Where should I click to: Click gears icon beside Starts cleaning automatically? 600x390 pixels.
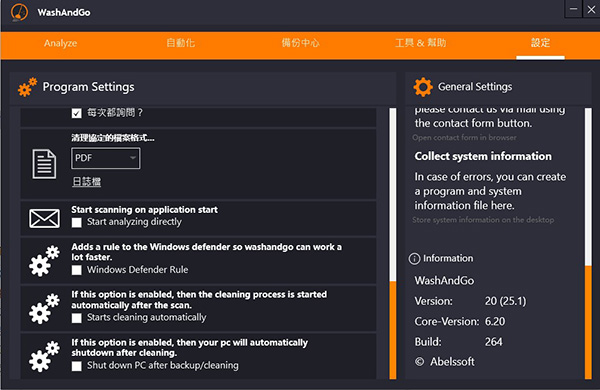click(44, 309)
